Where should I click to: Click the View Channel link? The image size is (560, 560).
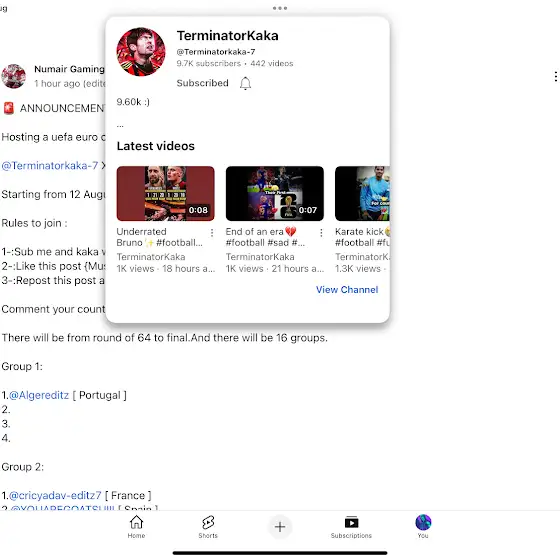tap(347, 290)
